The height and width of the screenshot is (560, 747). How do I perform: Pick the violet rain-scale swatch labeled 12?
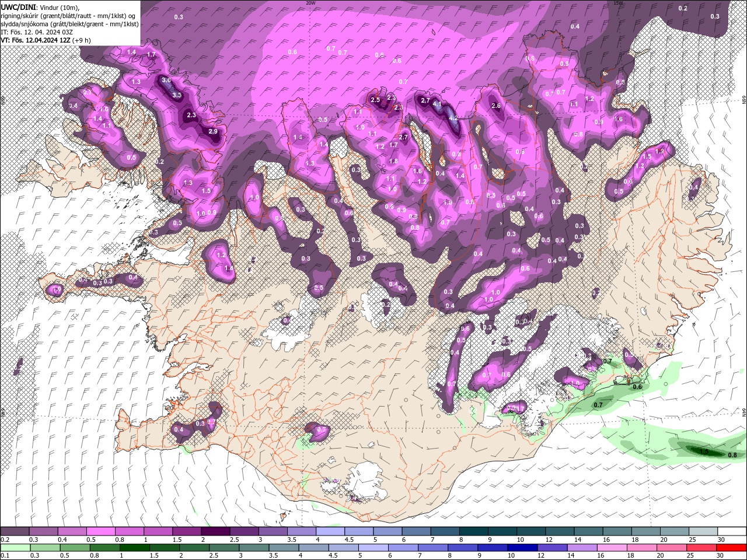552,548
